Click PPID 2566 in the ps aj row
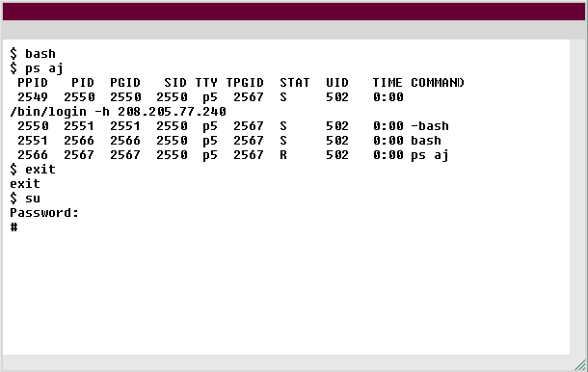 click(33, 155)
